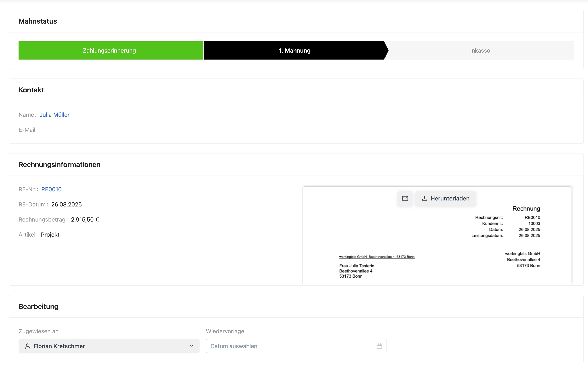Expand the Zugewiesen an dropdown chevron

(191, 346)
